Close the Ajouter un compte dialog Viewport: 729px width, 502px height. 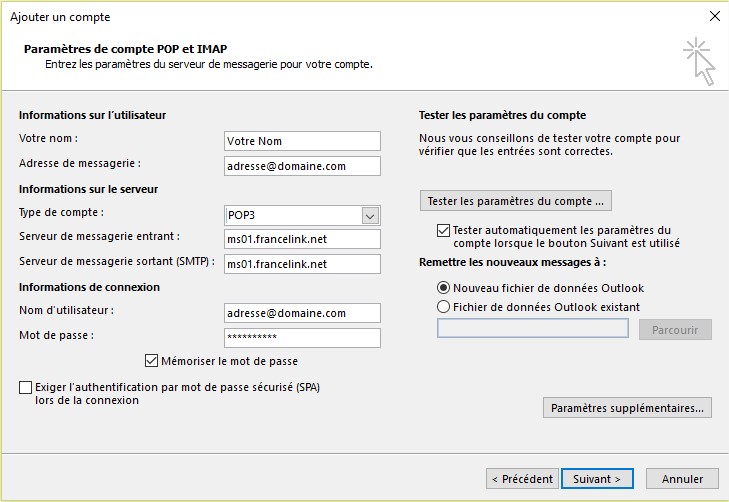(x=714, y=16)
